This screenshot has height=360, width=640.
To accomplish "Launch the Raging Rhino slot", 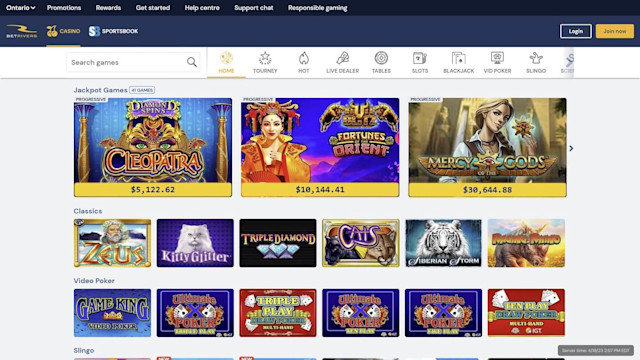I will [526, 243].
